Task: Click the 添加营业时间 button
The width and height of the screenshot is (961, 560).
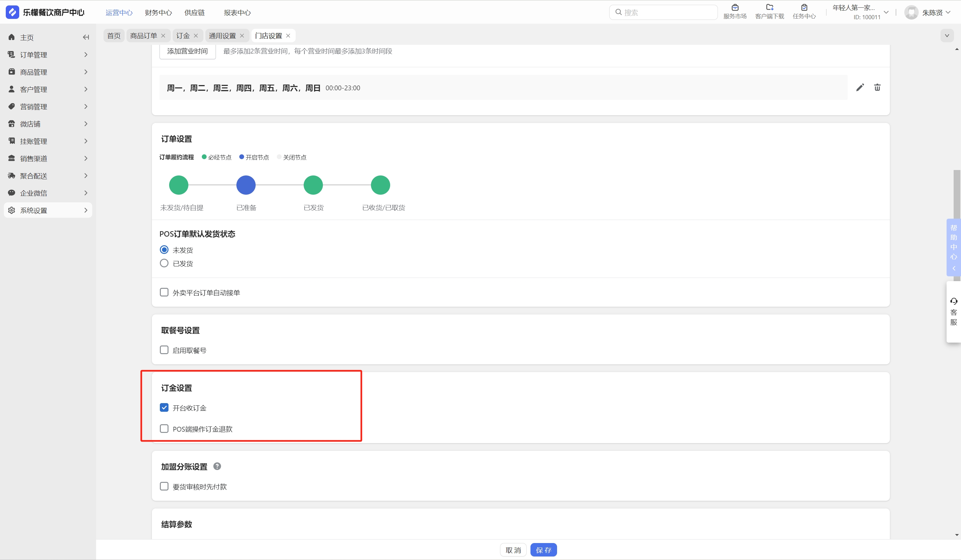Action: pyautogui.click(x=187, y=52)
